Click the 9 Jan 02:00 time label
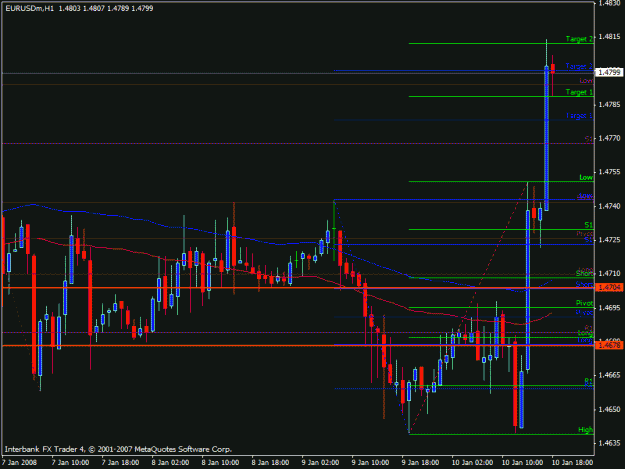 [x=320, y=463]
